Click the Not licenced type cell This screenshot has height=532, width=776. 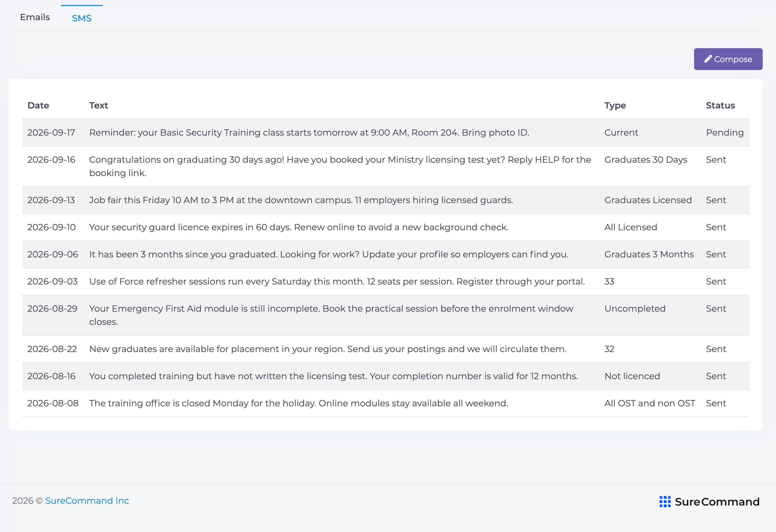632,376
